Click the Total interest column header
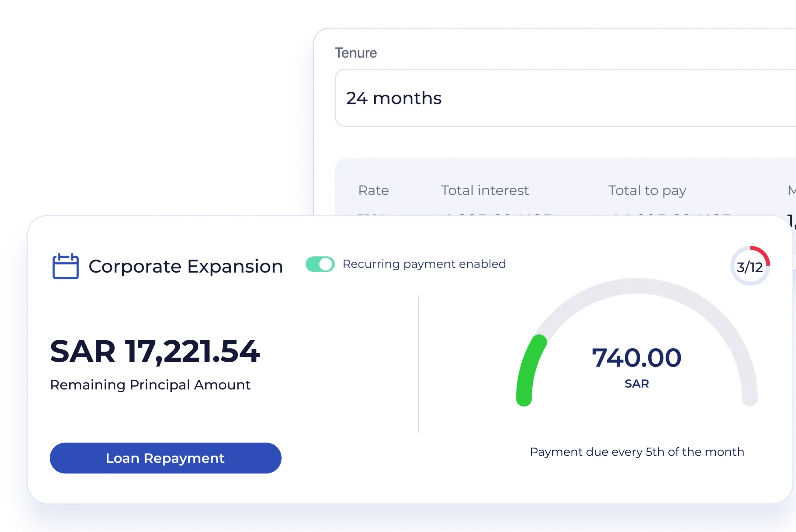Image resolution: width=796 pixels, height=532 pixels. click(x=485, y=191)
